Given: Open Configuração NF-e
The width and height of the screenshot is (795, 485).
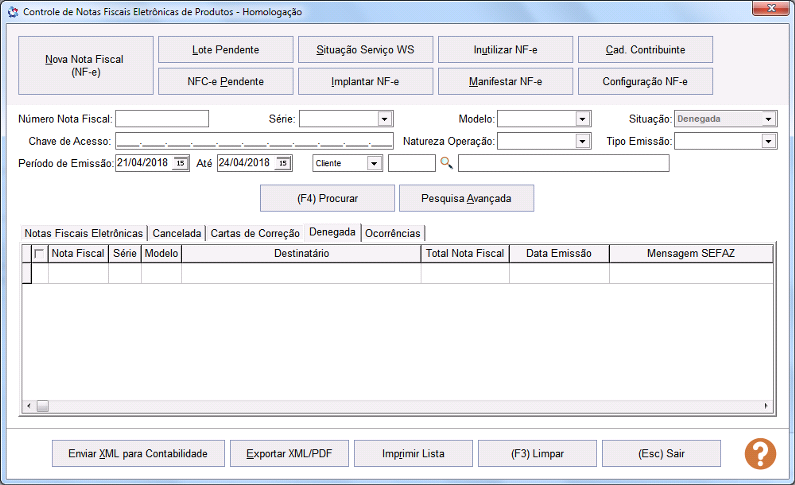Looking at the screenshot, I should [x=645, y=81].
